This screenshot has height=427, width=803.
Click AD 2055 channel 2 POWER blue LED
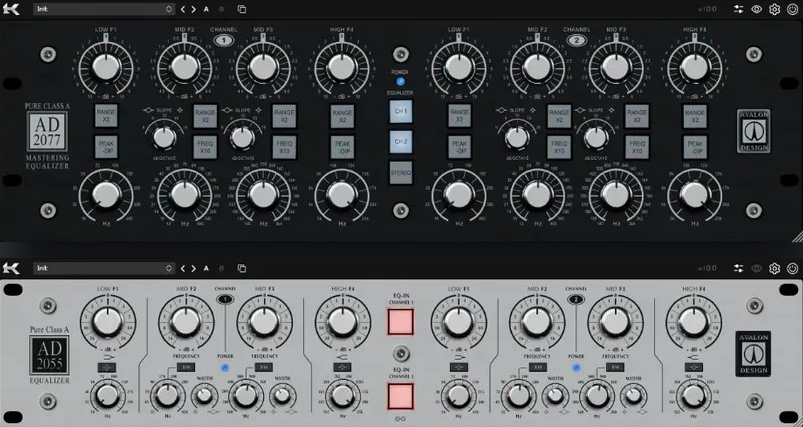coord(577,368)
